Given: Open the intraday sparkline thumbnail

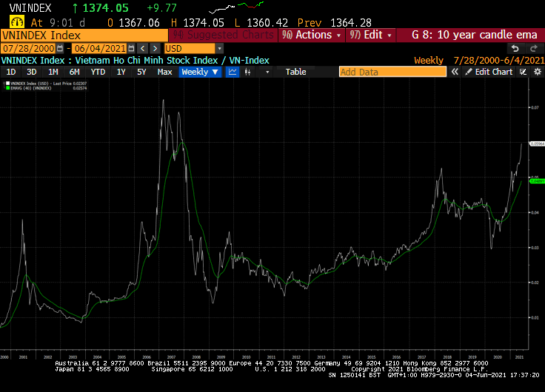Looking at the screenshot, I should [236, 7].
